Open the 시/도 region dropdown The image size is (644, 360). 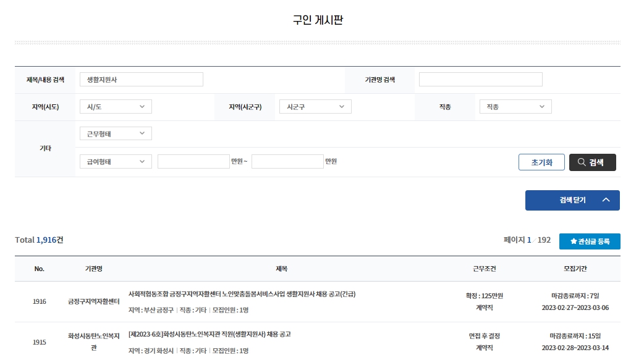coord(115,106)
